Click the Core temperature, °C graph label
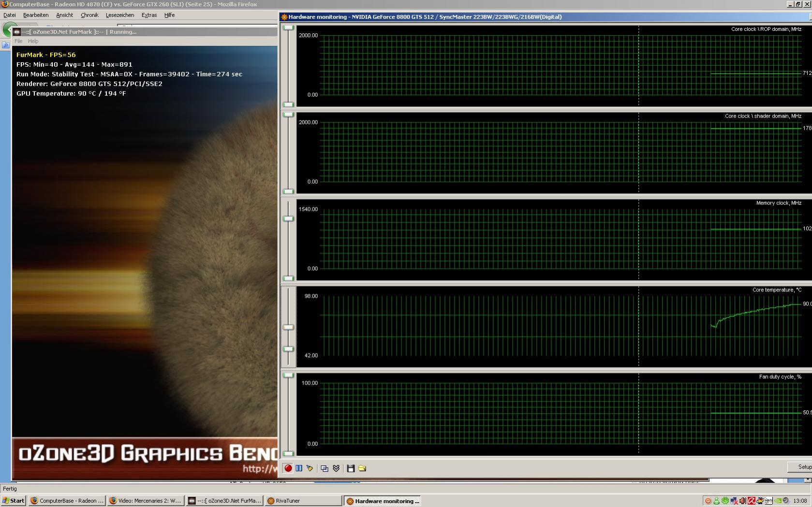Screen dimensions: 812x507 [x=777, y=290]
